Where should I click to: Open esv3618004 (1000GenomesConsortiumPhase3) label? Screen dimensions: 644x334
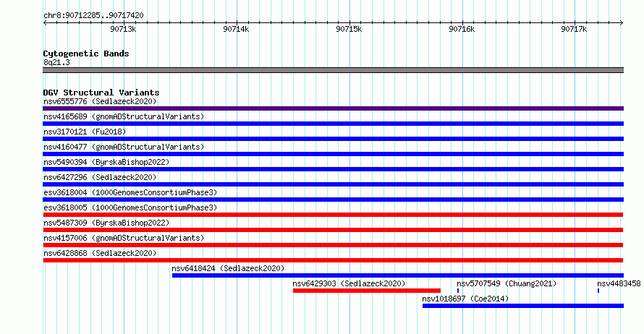130,192
